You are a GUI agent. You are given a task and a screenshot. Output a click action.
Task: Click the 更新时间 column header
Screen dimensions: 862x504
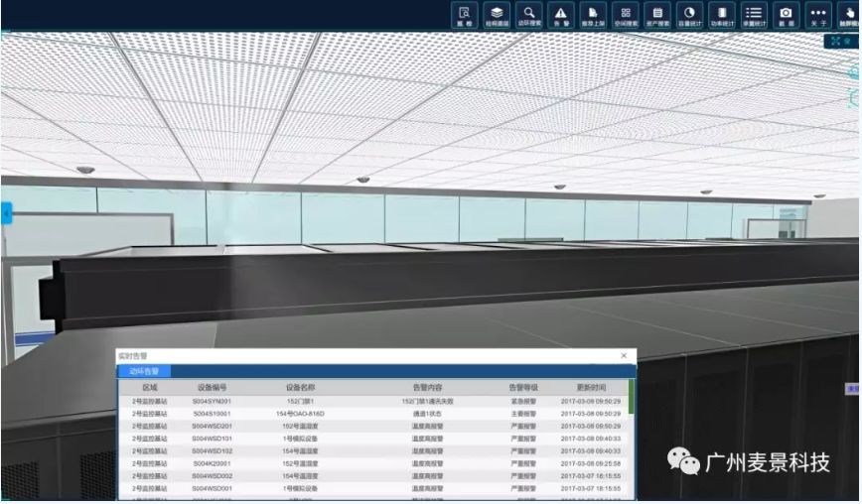pyautogui.click(x=591, y=387)
